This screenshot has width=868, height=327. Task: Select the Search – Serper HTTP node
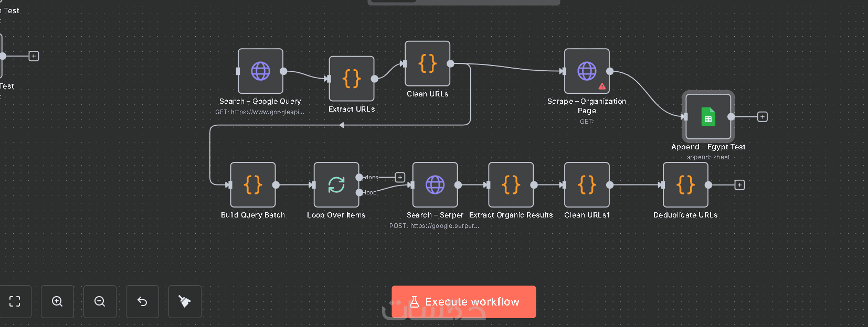coord(435,185)
